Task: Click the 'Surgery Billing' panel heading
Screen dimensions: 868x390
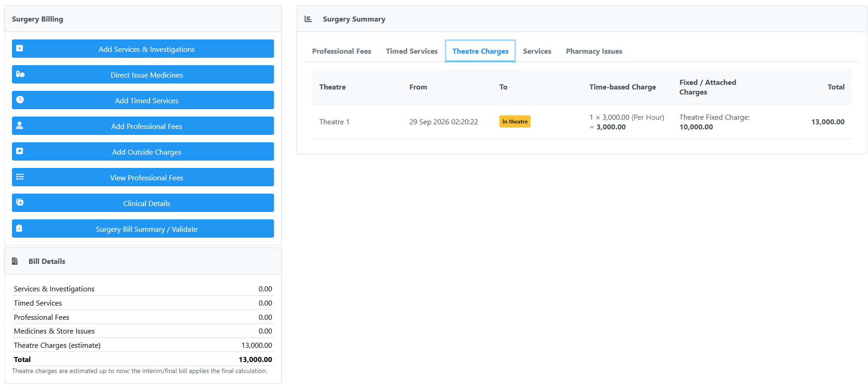Action: [38, 19]
